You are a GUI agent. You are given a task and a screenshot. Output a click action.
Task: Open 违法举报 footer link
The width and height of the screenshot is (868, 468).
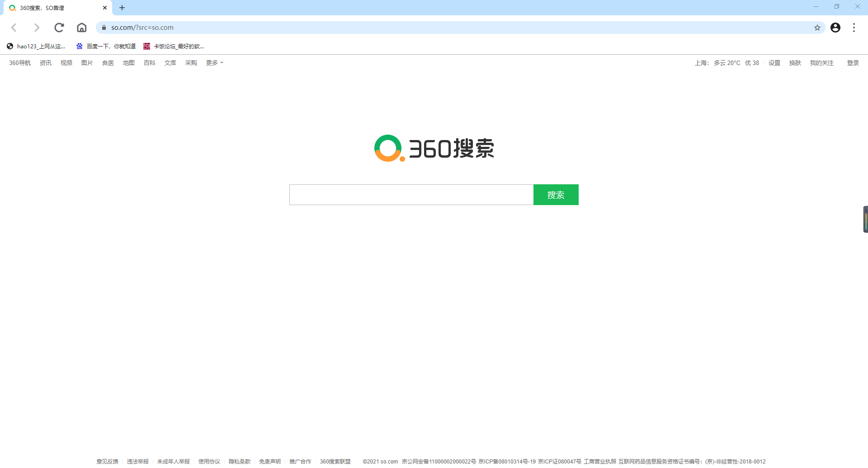point(138,461)
